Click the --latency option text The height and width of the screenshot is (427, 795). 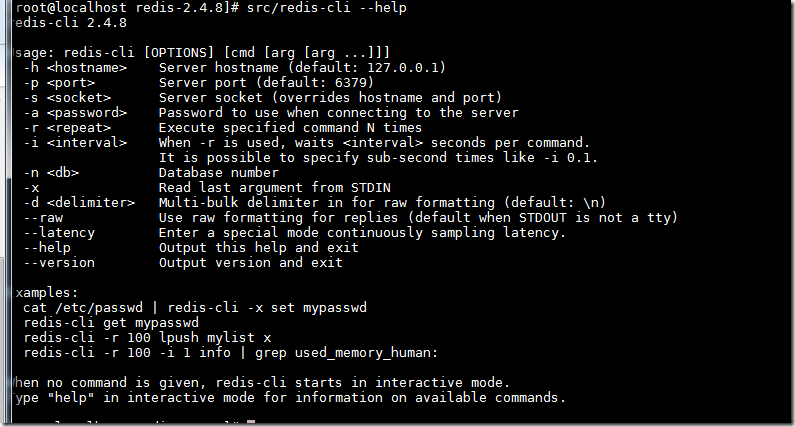(x=56, y=233)
